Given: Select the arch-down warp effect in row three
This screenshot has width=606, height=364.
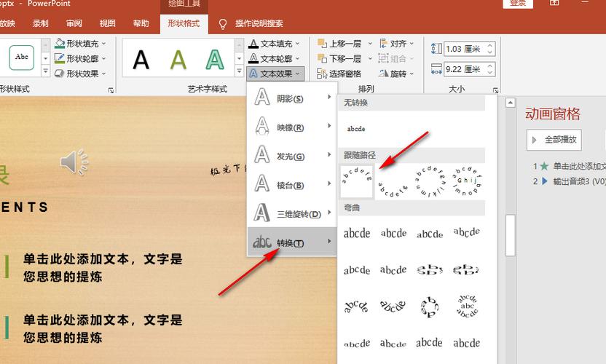Looking at the screenshot, I should coord(393,306).
